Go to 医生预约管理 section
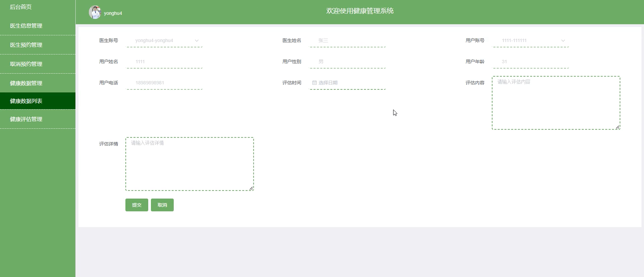This screenshot has height=277, width=644. (26, 45)
